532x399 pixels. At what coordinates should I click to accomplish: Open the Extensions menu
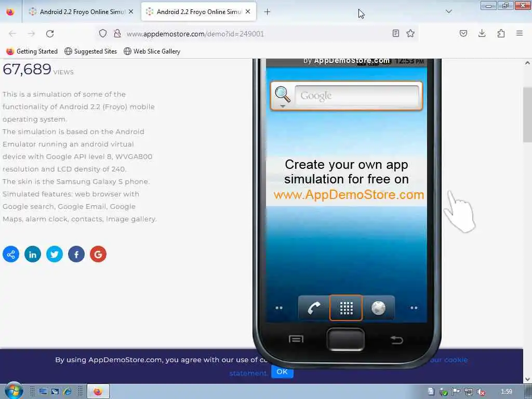(501, 33)
